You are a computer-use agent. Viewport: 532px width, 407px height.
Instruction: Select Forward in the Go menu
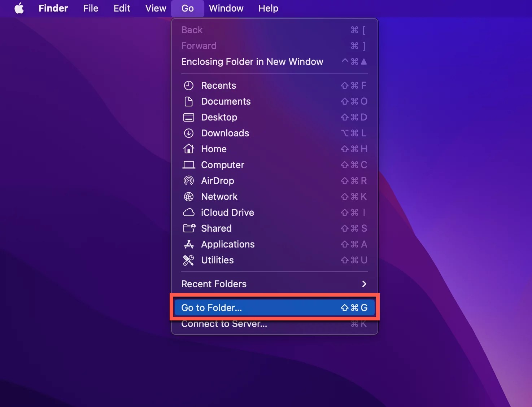coord(199,45)
